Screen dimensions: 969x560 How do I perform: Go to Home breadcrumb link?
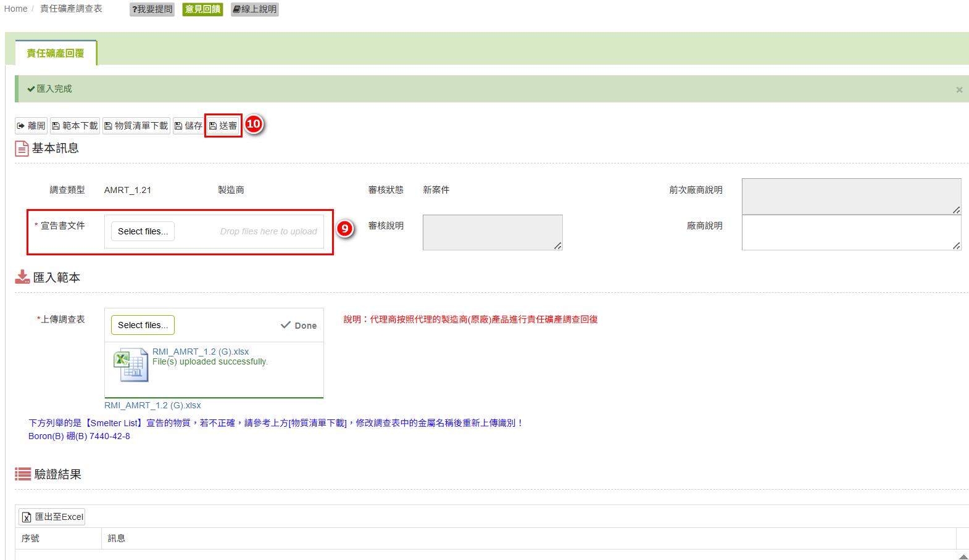(15, 9)
